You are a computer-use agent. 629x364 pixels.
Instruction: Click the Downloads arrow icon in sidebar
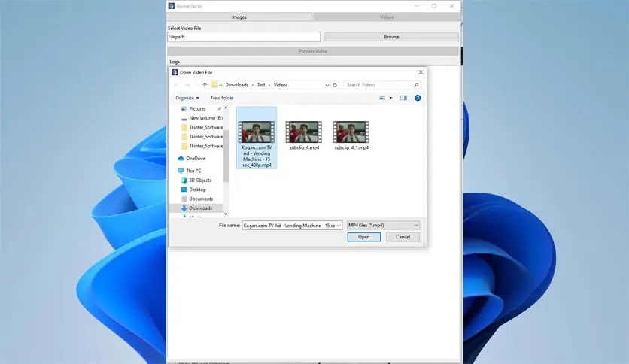coord(184,208)
